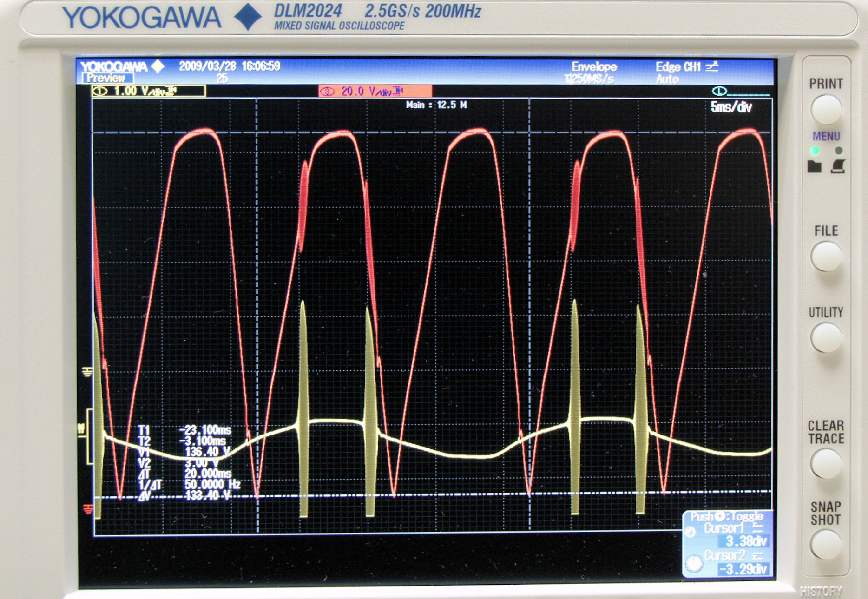Select the Cursor1 jog knob icon

[691, 532]
